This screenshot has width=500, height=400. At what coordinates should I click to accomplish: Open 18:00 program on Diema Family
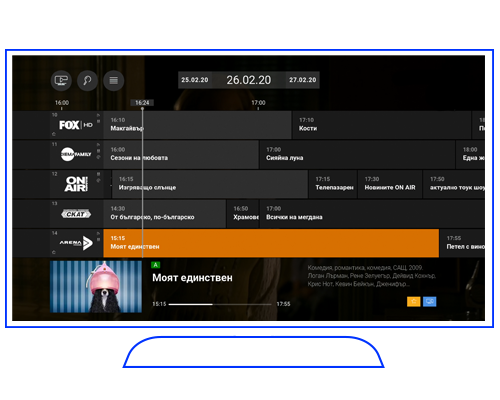pos(470,154)
